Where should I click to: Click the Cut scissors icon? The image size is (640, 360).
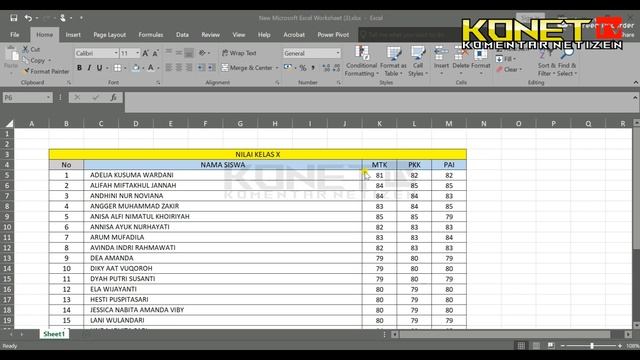click(26, 49)
